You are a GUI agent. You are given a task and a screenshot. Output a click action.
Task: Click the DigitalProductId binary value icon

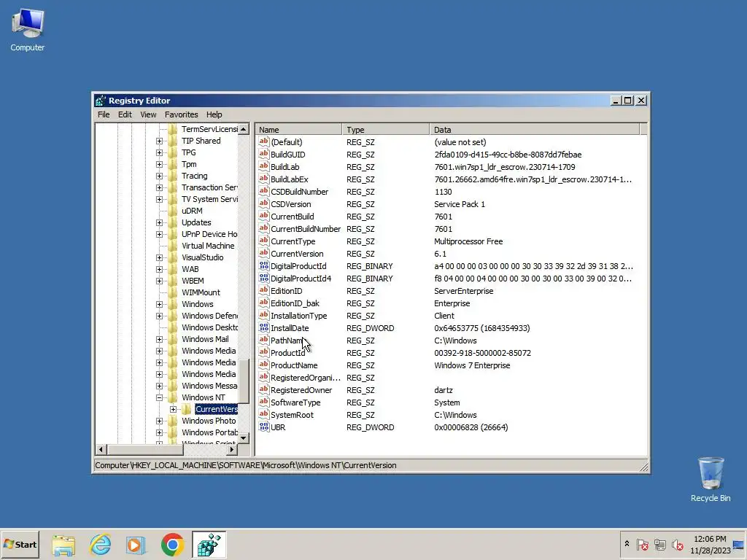point(263,265)
